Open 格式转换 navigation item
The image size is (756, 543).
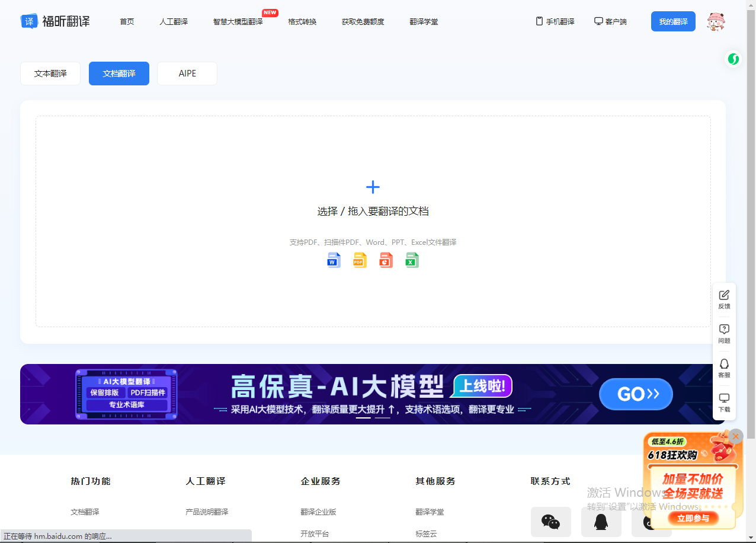302,21
